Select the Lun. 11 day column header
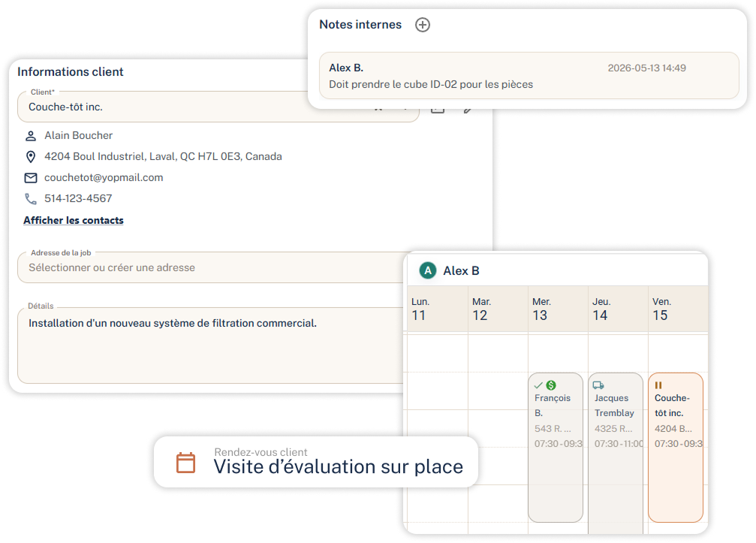This screenshot has height=543, width=756. coord(437,309)
